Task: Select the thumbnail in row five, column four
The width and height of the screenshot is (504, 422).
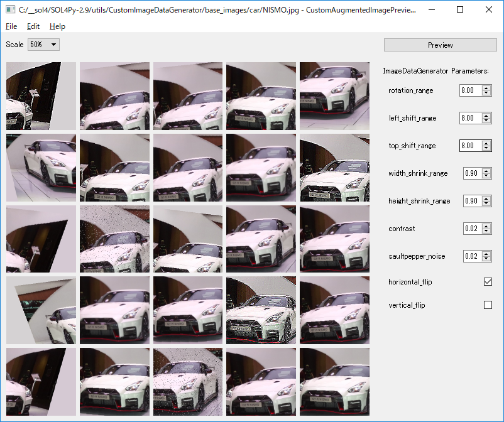Action: point(261,382)
